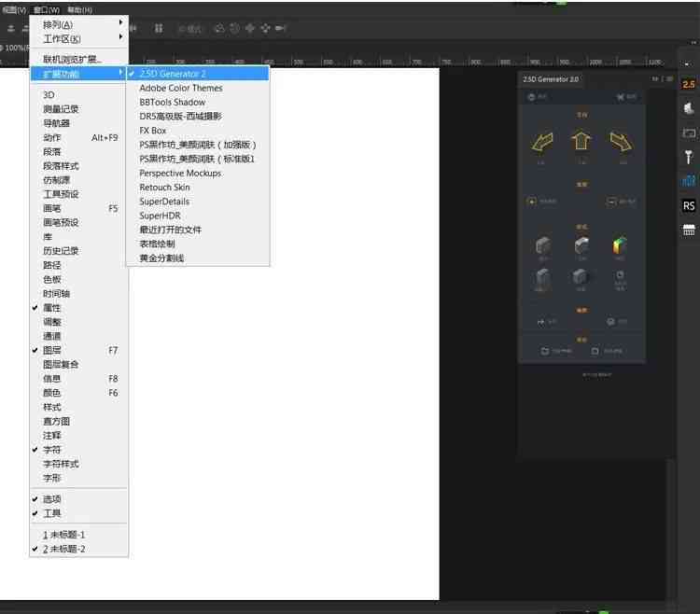The height and width of the screenshot is (614, 700).
Task: Select Adobe Color Themes extension
Action: click(x=198, y=88)
